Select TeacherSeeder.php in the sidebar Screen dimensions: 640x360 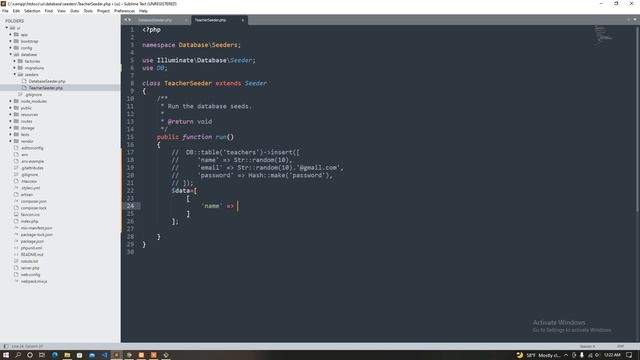click(x=46, y=88)
